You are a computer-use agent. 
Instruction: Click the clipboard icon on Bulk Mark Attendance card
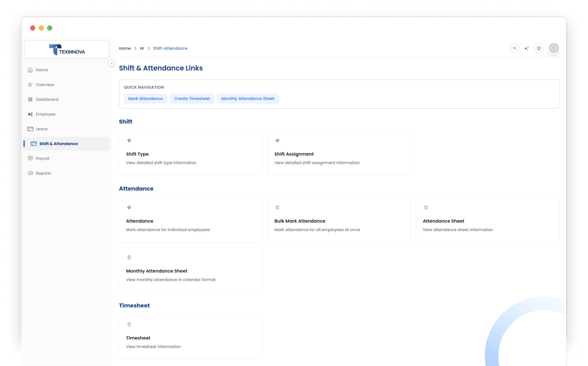point(277,207)
